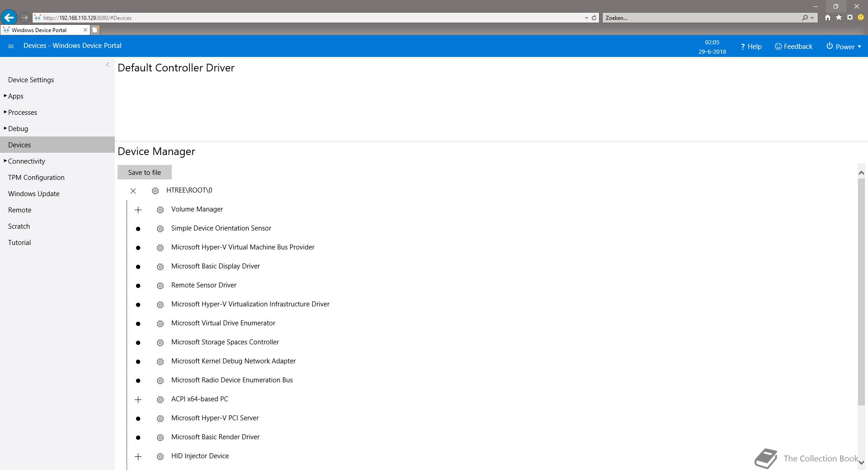The image size is (868, 470).
Task: Expand the HID Injector Device node
Action: 138,456
